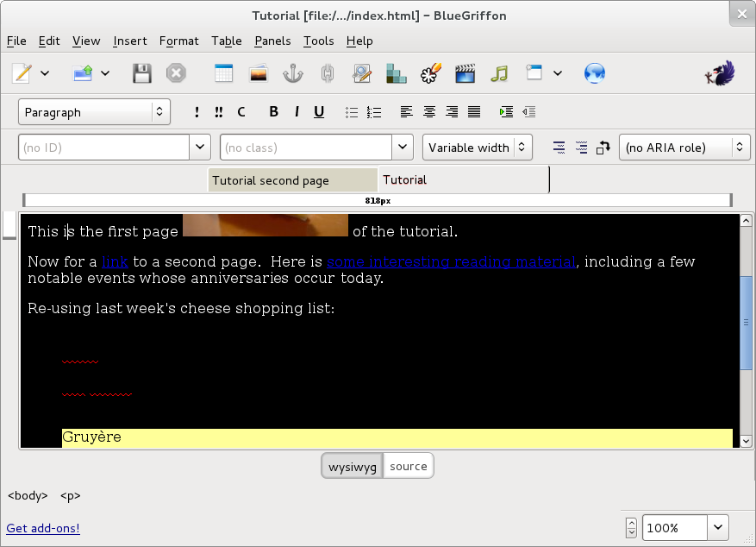Click the (no ID) input field
756x547 pixels.
103,148
